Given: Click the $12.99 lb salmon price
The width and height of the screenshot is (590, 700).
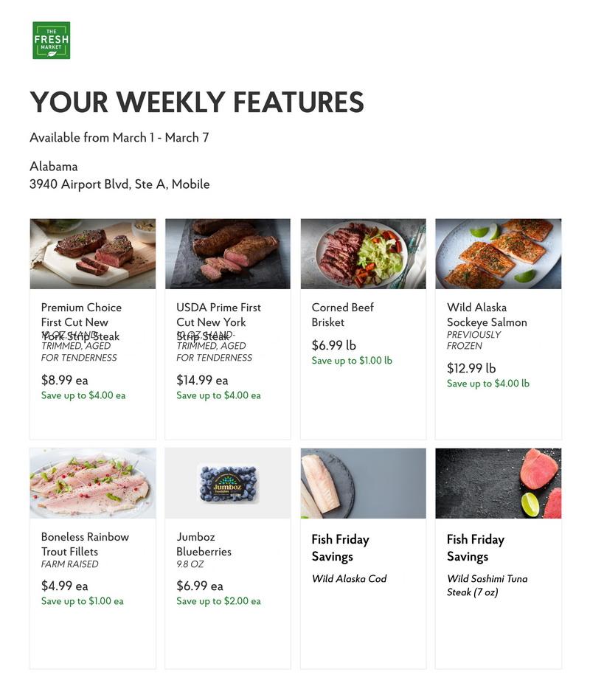Looking at the screenshot, I should (x=471, y=368).
